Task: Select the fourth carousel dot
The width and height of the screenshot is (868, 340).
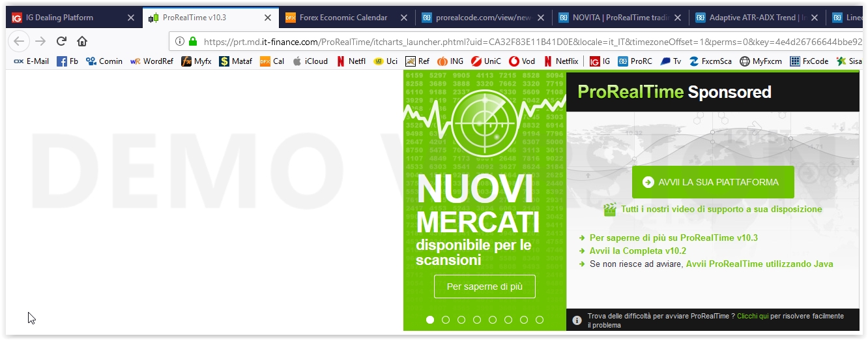Action: tap(477, 320)
